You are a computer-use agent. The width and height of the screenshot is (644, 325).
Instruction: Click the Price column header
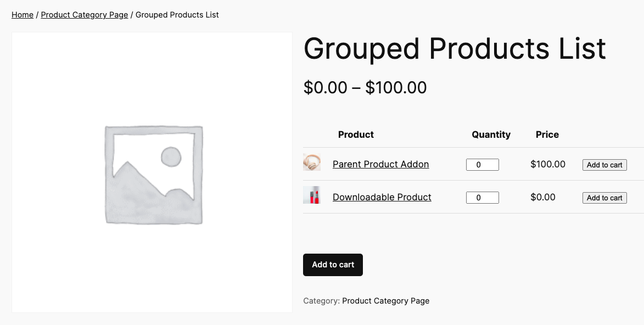point(547,135)
